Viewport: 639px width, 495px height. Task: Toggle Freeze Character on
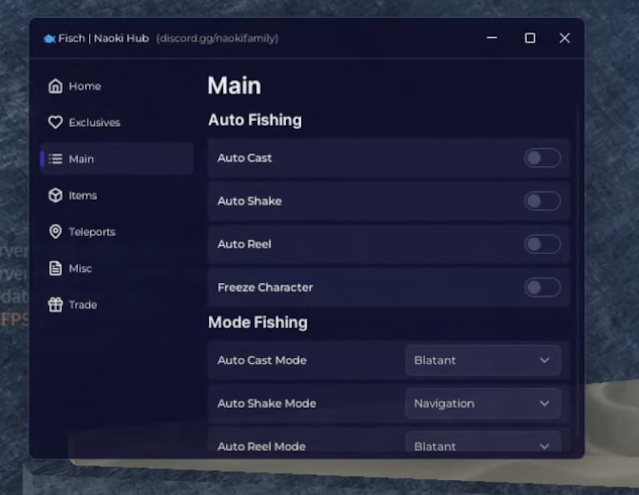coord(542,287)
